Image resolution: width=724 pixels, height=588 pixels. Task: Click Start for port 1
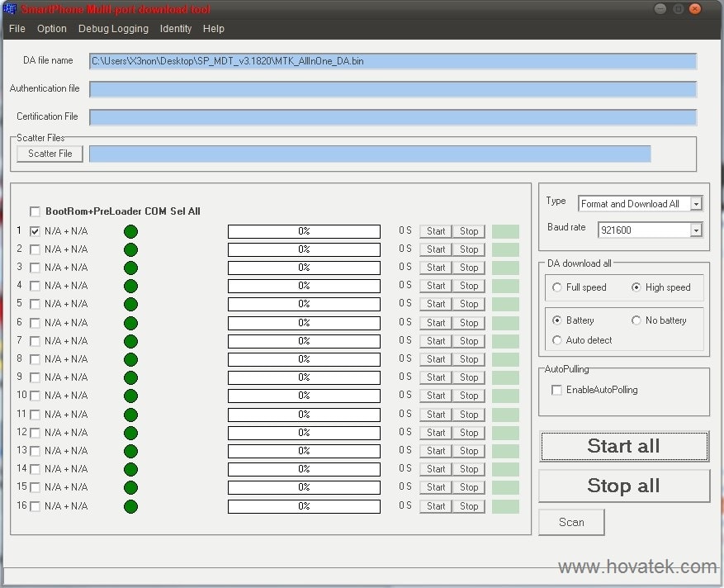tap(436, 231)
